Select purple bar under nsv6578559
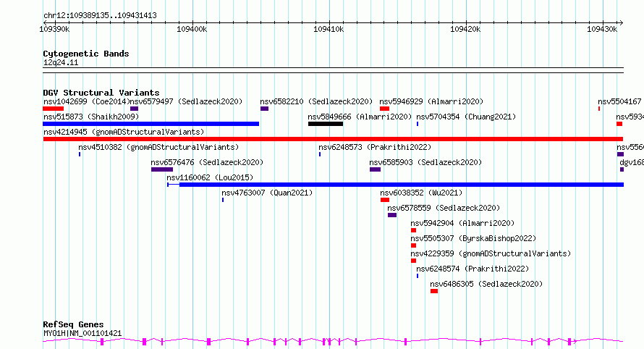644x349 pixels. point(392,215)
